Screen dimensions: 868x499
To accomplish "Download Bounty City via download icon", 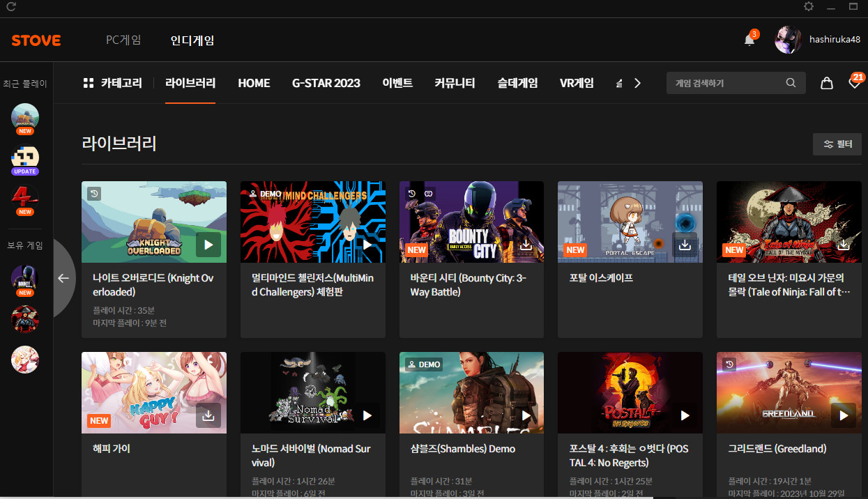I will pyautogui.click(x=526, y=245).
